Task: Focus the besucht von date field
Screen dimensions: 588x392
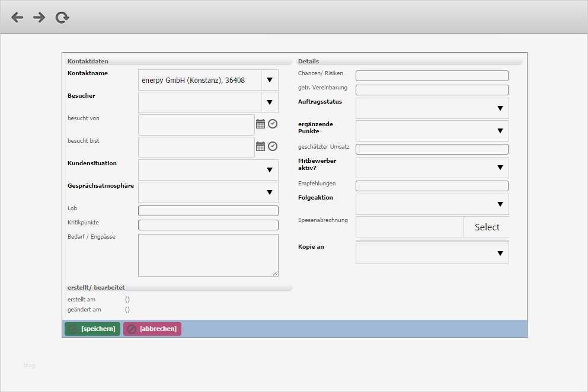Action: click(x=197, y=125)
